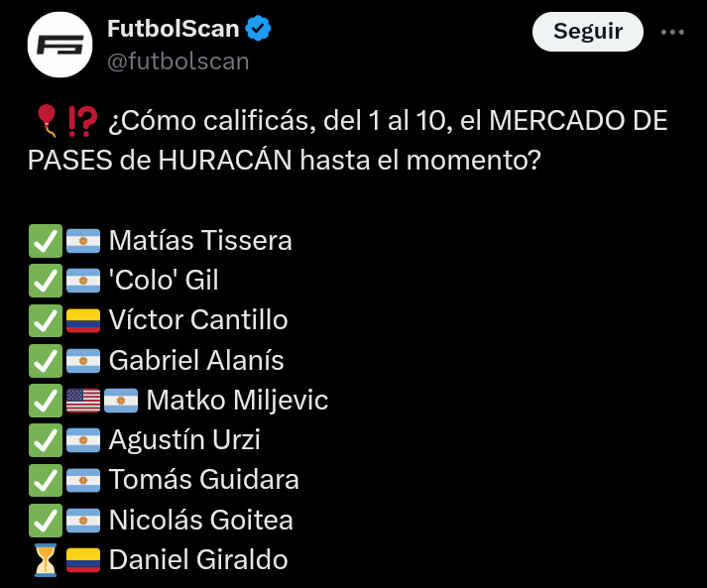Select the Nicolás Goitea name text
Image resolution: width=707 pixels, height=588 pixels.
pyautogui.click(x=201, y=520)
